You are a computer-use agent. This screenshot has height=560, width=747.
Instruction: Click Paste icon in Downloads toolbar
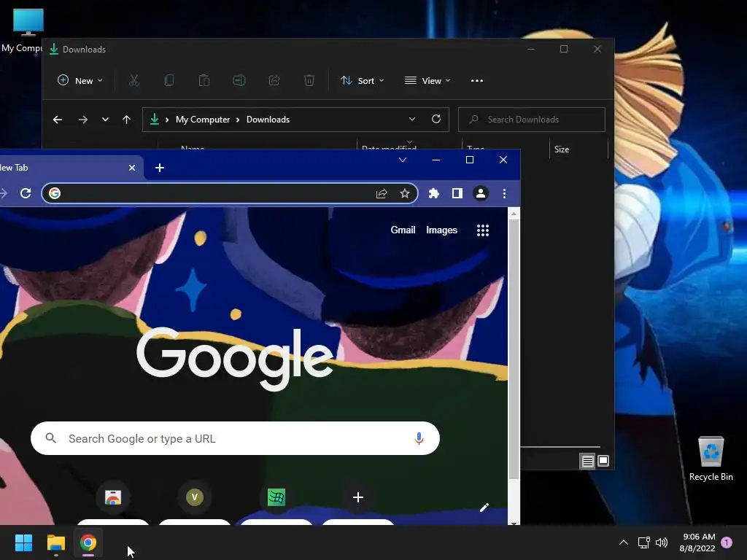pyautogui.click(x=204, y=80)
